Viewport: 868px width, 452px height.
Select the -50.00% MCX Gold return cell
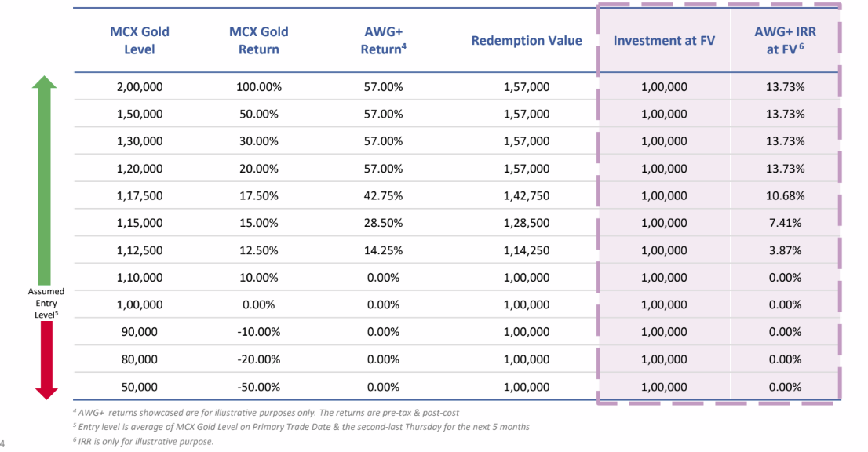(x=258, y=387)
